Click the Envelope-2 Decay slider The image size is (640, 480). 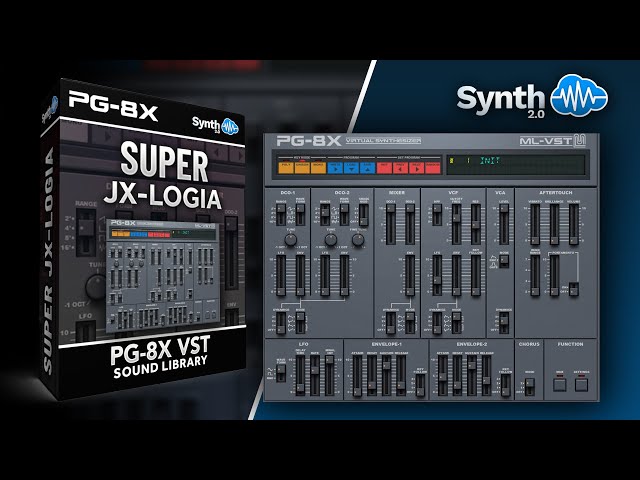[457, 376]
